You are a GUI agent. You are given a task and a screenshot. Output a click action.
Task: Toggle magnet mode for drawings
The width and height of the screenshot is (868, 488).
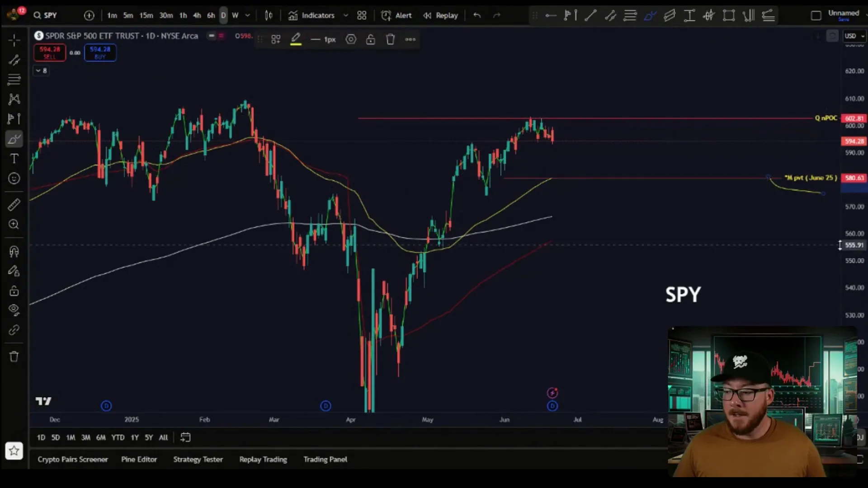click(14, 252)
